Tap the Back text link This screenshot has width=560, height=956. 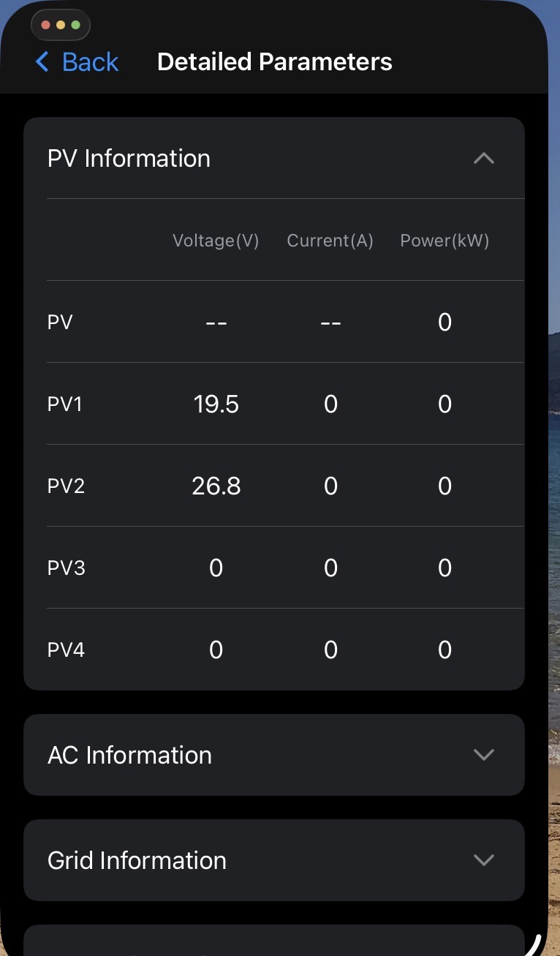(x=90, y=62)
